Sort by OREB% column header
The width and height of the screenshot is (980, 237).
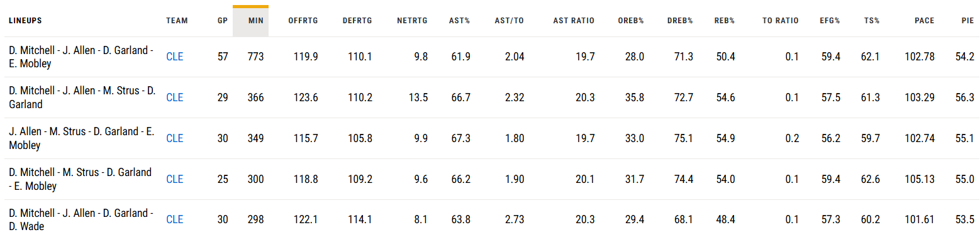click(631, 21)
